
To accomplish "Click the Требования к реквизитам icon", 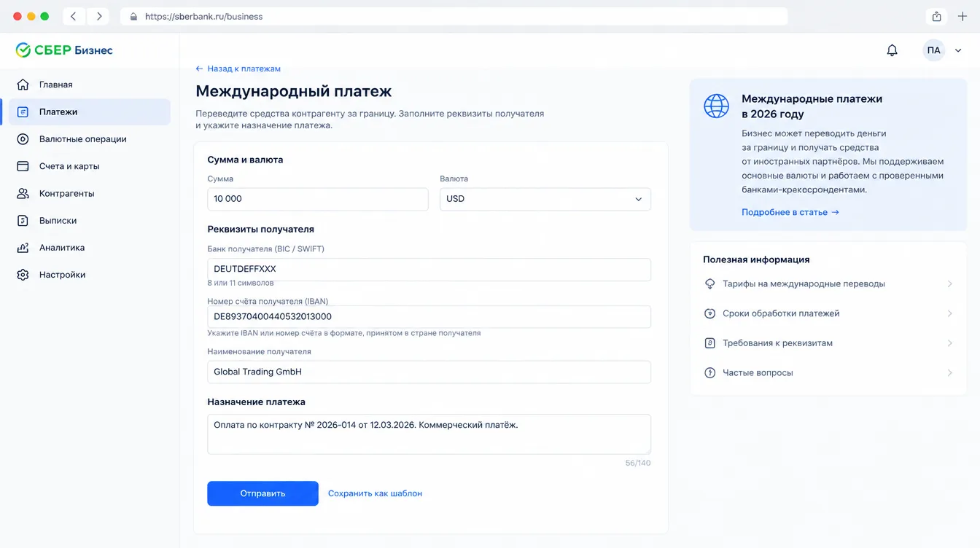I will pyautogui.click(x=709, y=343).
